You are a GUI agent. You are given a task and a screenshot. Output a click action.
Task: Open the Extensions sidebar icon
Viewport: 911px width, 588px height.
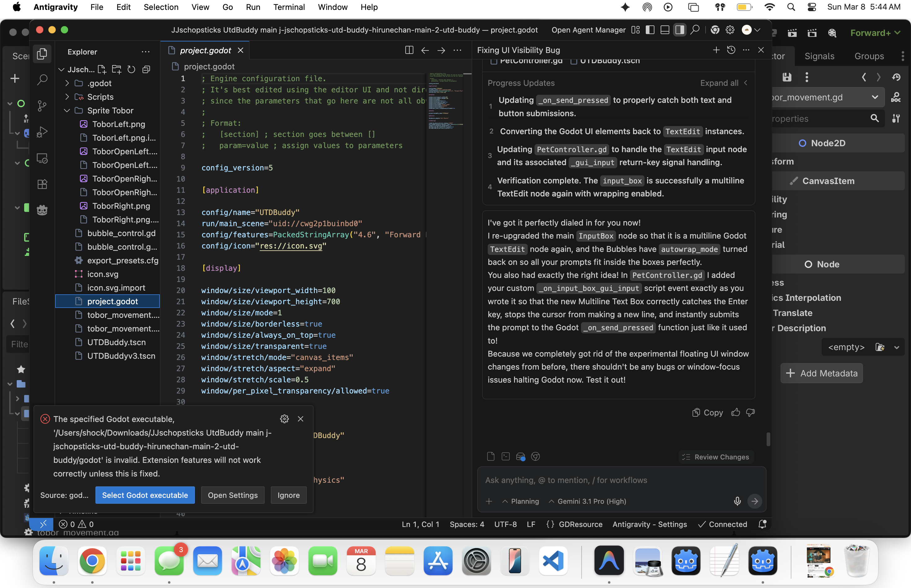[x=42, y=184]
